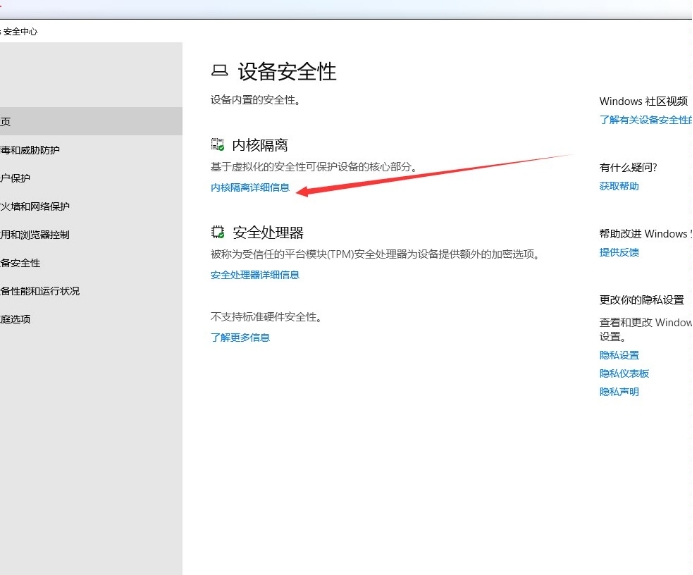Screen dimensions: 693x575
Task: Open the Windows 社区视频 device security link
Action: click(x=645, y=120)
